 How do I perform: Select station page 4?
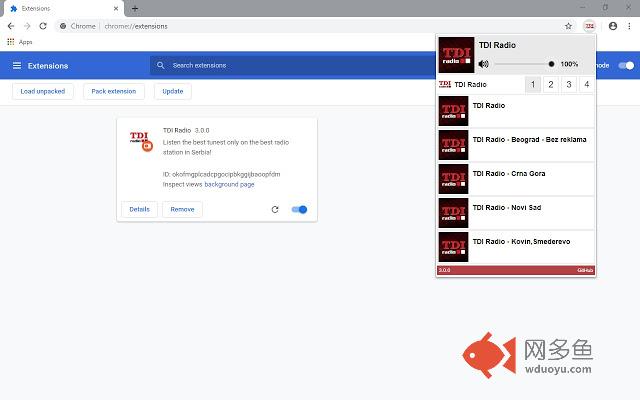[x=587, y=84]
